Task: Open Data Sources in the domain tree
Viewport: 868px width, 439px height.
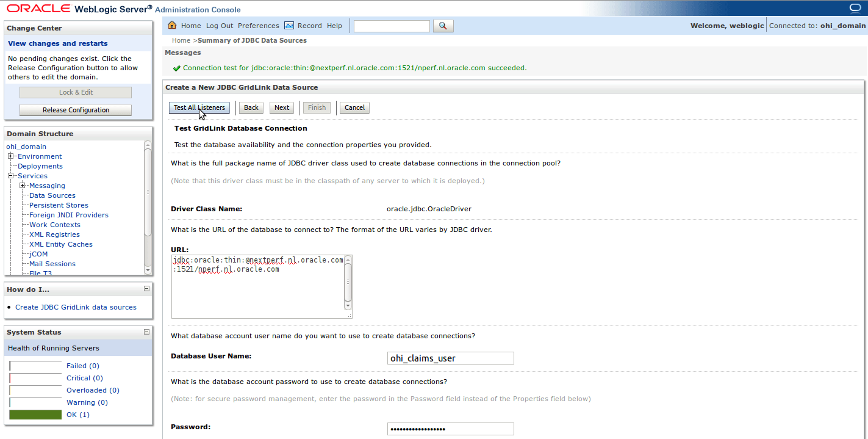Action: (x=52, y=195)
